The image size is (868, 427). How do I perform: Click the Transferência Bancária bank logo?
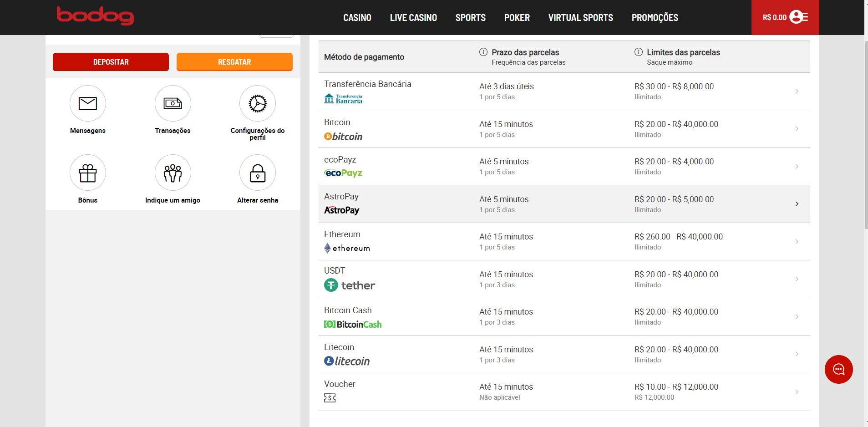pos(343,99)
